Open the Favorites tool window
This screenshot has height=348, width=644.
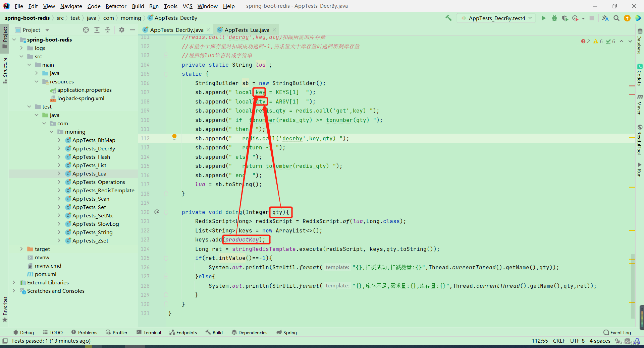click(x=5, y=309)
